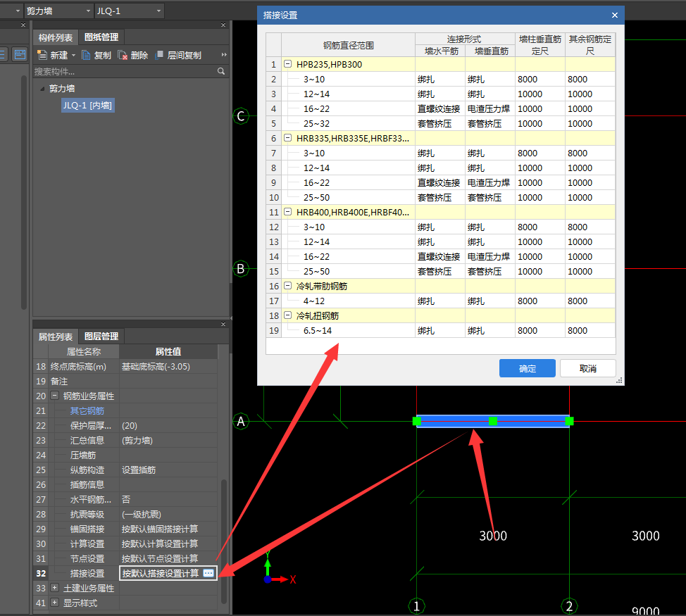Open the 其它钢筋 link in row 21
Screen dimensions: 686x616
click(x=87, y=411)
